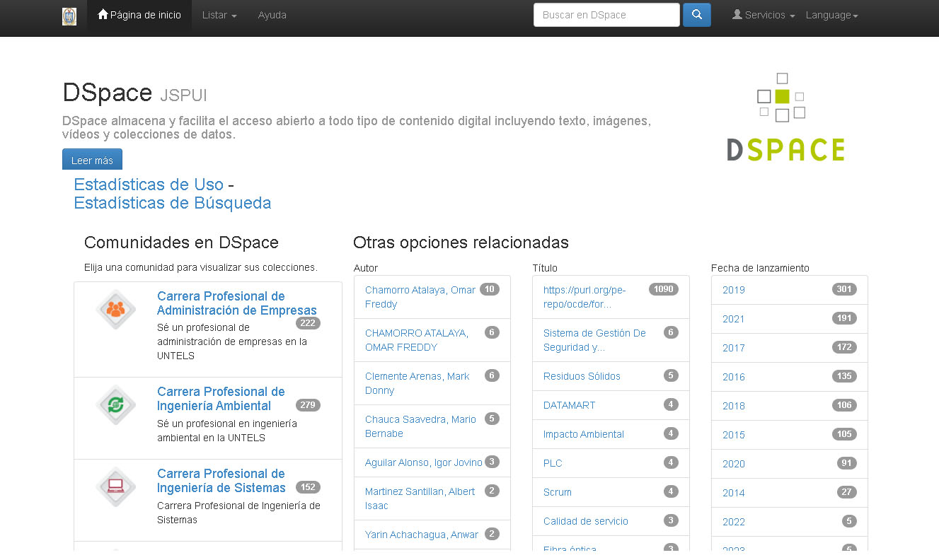Open title Calidad de servicio

(586, 521)
